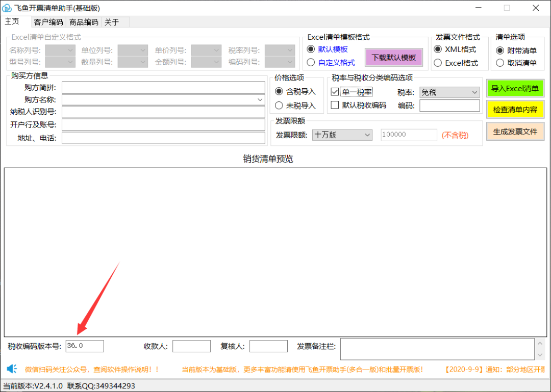The width and height of the screenshot is (551, 392).
Task: Open the 发票限额 dropdown showing 十万版
Action: pos(342,135)
